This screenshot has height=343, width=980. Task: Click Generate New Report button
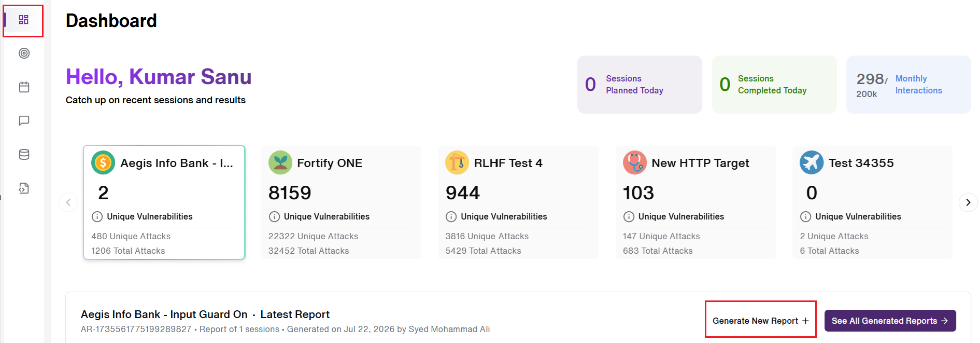(760, 321)
